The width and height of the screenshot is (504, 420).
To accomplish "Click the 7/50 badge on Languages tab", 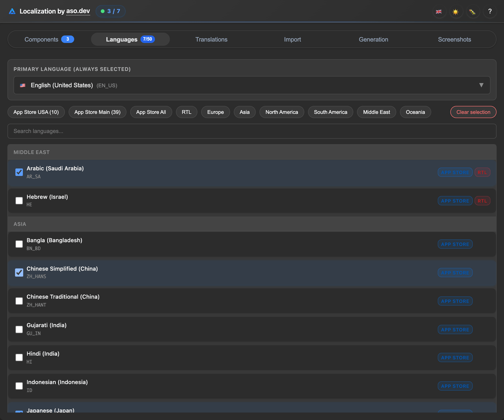I will (148, 39).
